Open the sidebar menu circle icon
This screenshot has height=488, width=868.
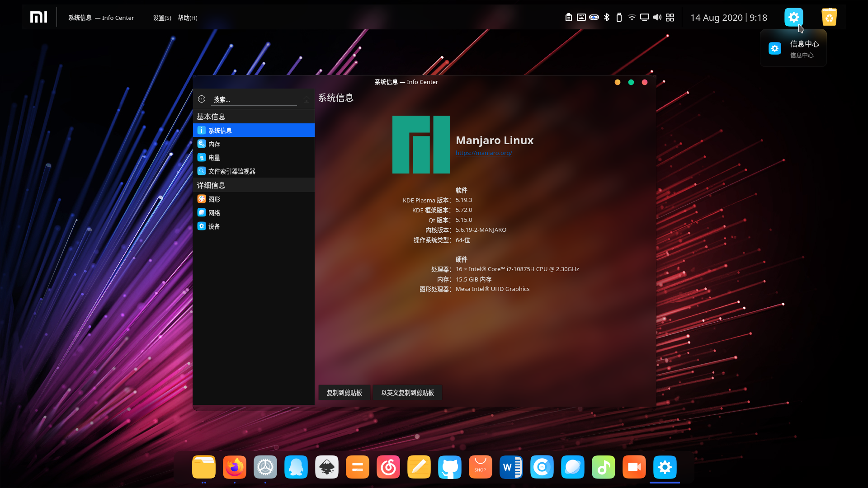pyautogui.click(x=202, y=99)
